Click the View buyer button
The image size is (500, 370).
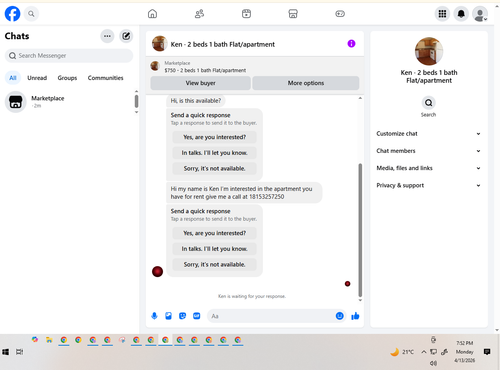200,83
